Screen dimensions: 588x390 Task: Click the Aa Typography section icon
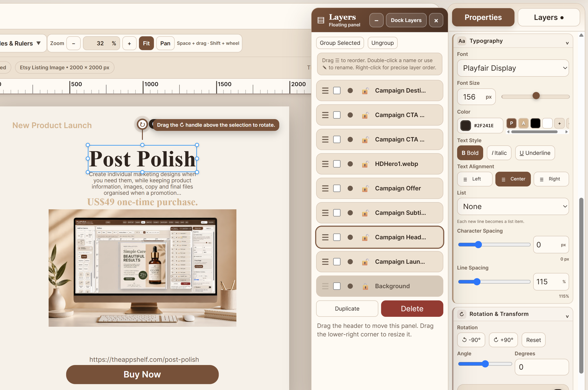[462, 41]
